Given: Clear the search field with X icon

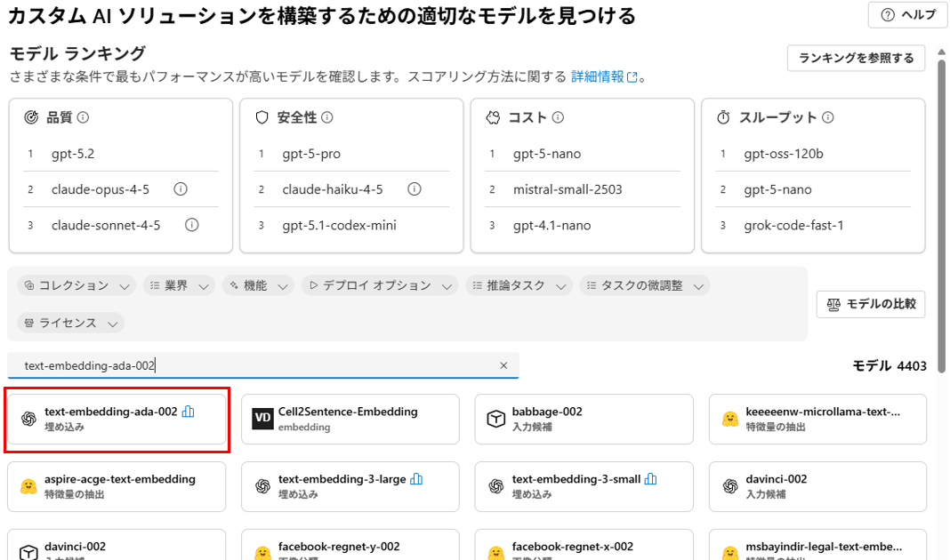Looking at the screenshot, I should (x=503, y=365).
